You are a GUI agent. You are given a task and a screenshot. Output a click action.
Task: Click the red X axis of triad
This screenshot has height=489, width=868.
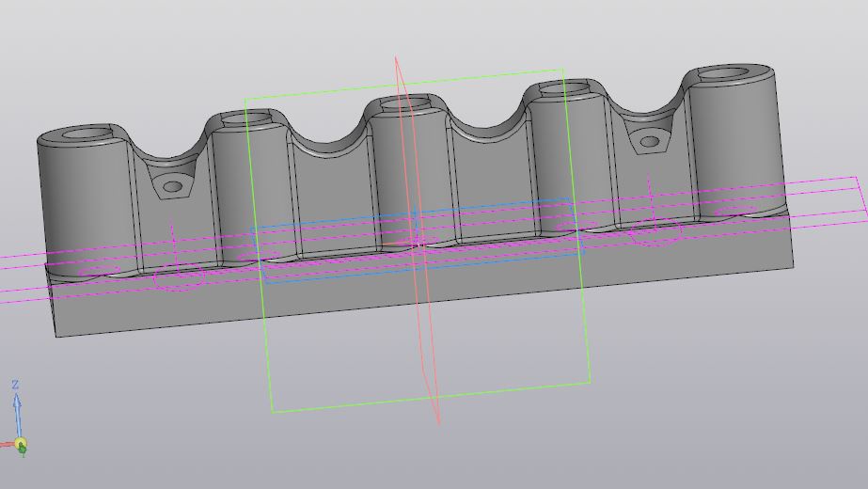tap(7, 443)
